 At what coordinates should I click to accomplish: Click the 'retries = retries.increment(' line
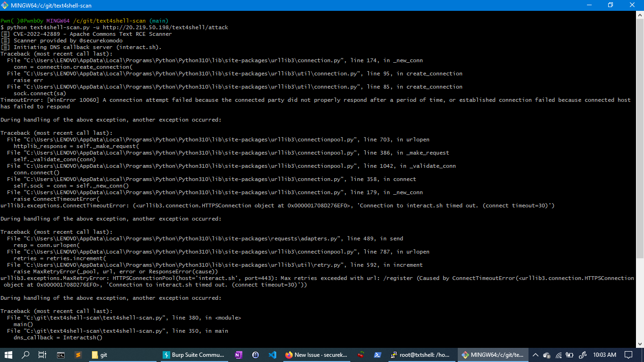(59, 258)
